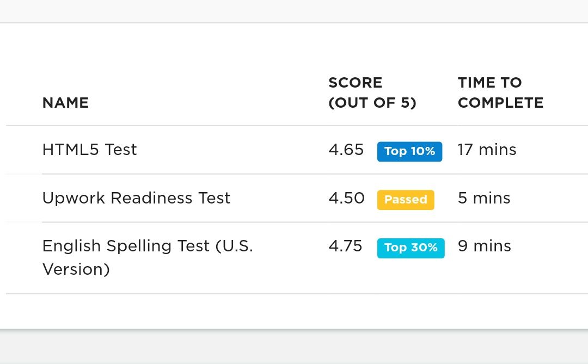Viewport: 588px width, 364px height.
Task: Open the Upwork Readiness Test entry
Action: click(x=136, y=198)
